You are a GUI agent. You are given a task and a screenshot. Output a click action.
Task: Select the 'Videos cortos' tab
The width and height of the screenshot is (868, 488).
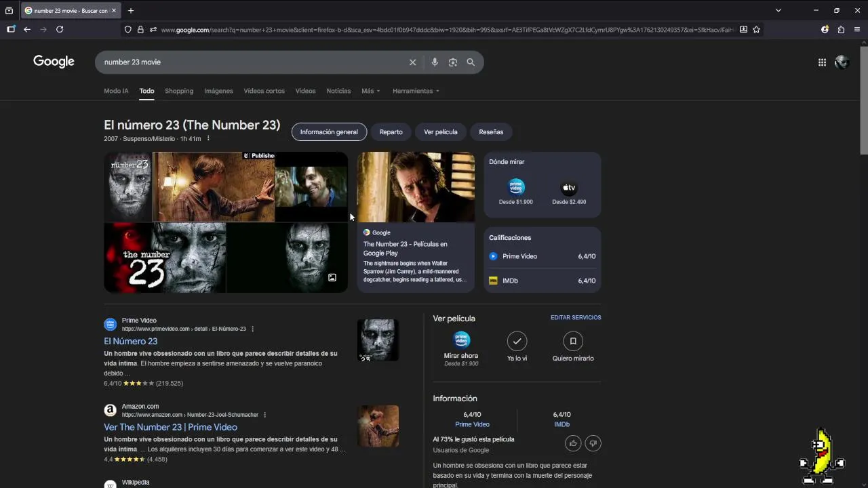[x=264, y=91]
